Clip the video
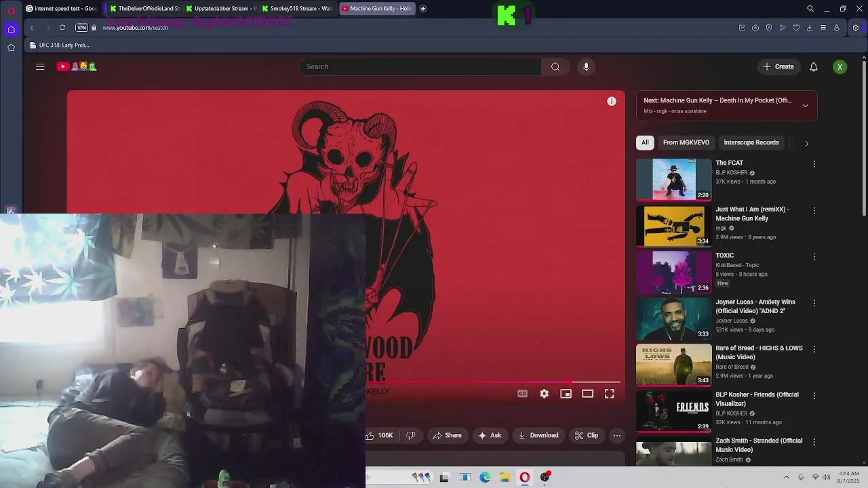The height and width of the screenshot is (488, 868). [587, 436]
